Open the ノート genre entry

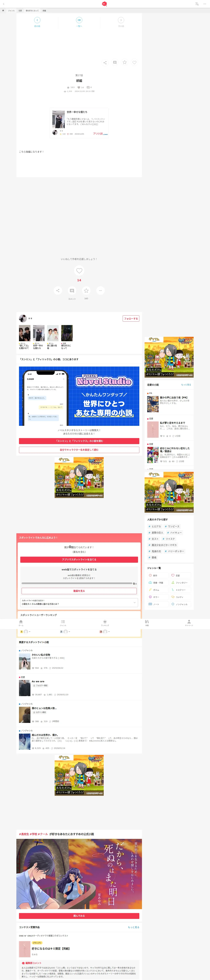(158, 604)
